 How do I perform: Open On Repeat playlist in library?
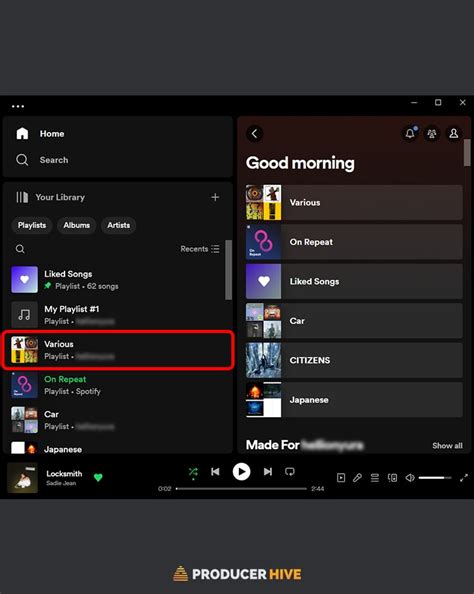[x=117, y=385]
